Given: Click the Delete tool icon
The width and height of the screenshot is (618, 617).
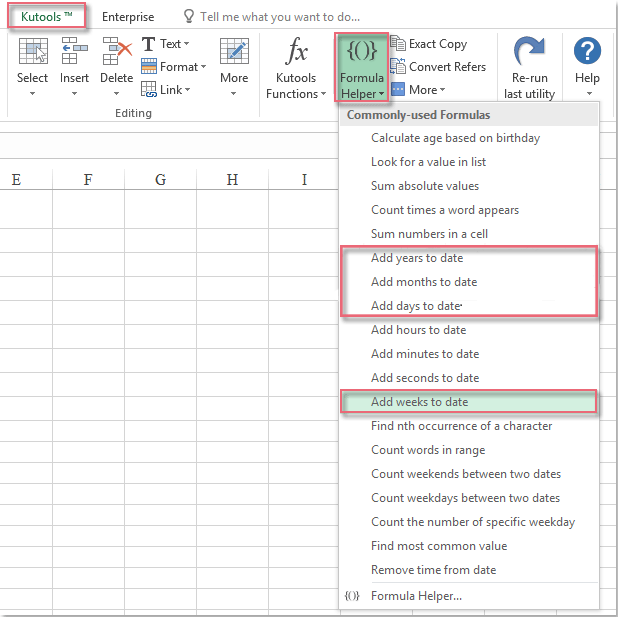Looking at the screenshot, I should pos(117,51).
